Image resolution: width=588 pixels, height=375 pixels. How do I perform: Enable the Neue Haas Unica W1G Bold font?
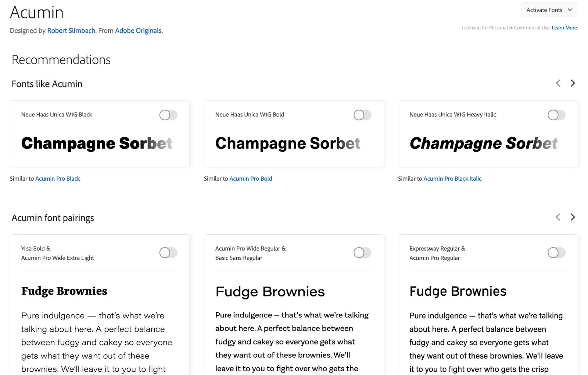tap(362, 115)
